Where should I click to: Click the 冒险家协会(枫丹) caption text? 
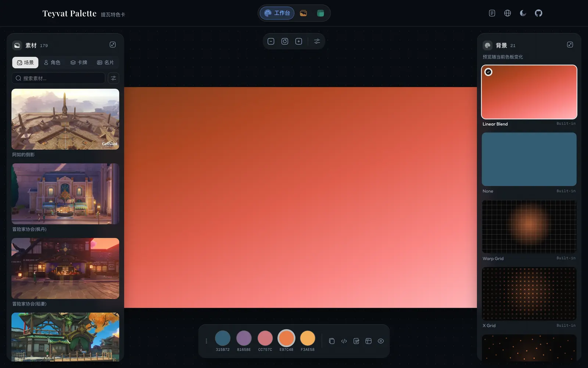pos(29,229)
